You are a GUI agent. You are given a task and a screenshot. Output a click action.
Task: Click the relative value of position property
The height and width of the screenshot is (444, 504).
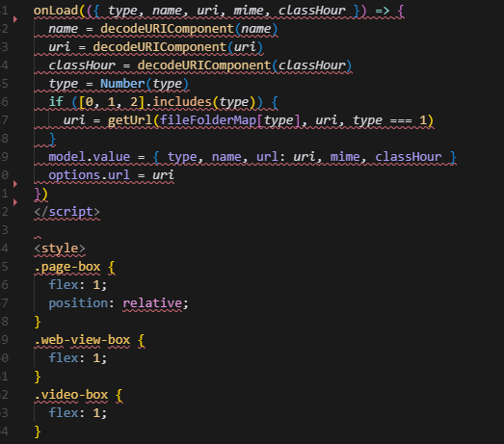pos(152,303)
